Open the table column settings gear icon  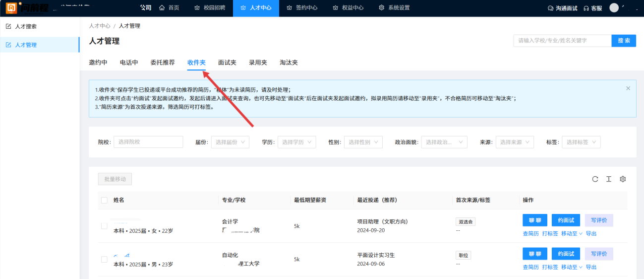[623, 179]
